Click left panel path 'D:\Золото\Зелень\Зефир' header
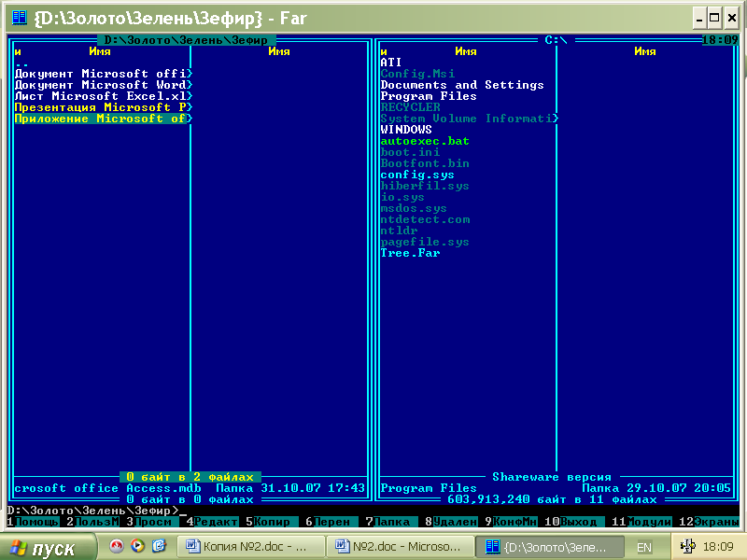 [x=186, y=40]
